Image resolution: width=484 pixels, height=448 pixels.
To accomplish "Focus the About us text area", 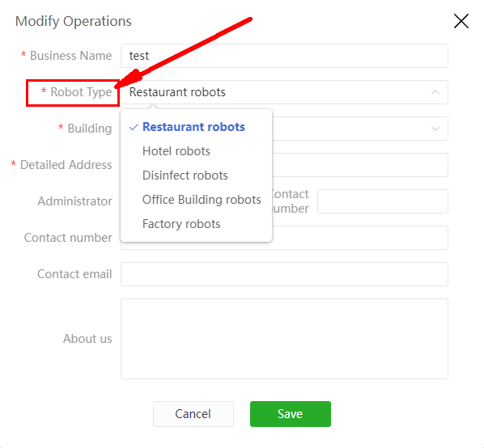I will tap(284, 339).
